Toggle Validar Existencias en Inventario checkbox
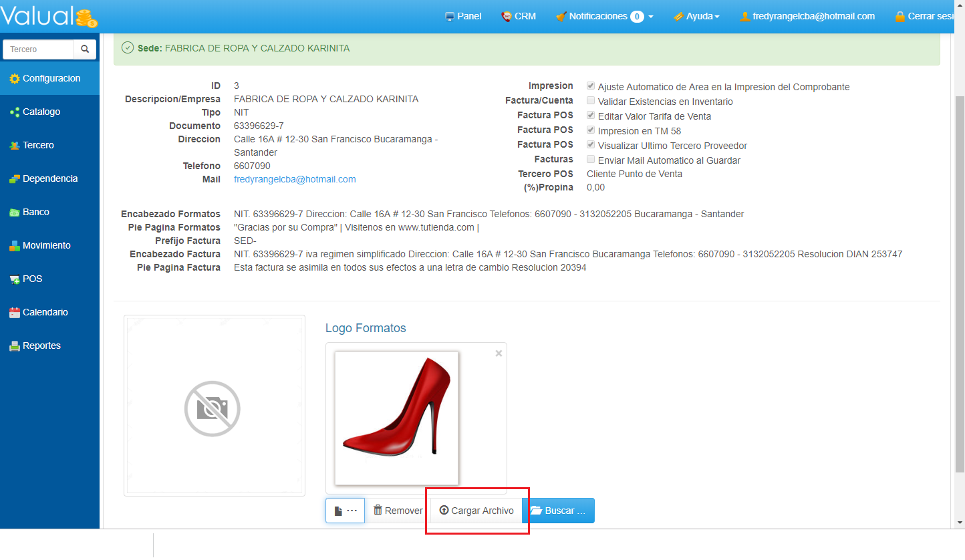Viewport: 965px width, 560px height. coord(591,101)
